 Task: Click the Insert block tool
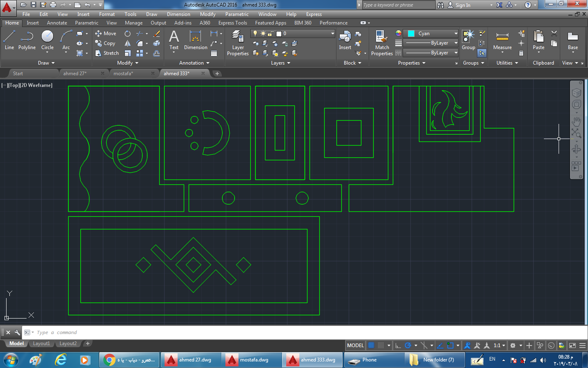(x=345, y=40)
